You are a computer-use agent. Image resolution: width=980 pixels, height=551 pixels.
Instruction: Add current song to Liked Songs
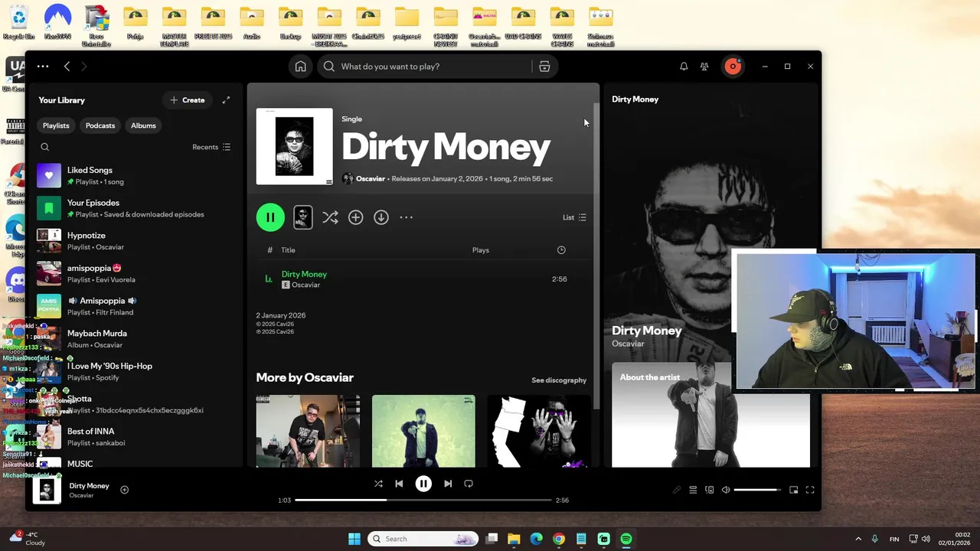pyautogui.click(x=125, y=490)
